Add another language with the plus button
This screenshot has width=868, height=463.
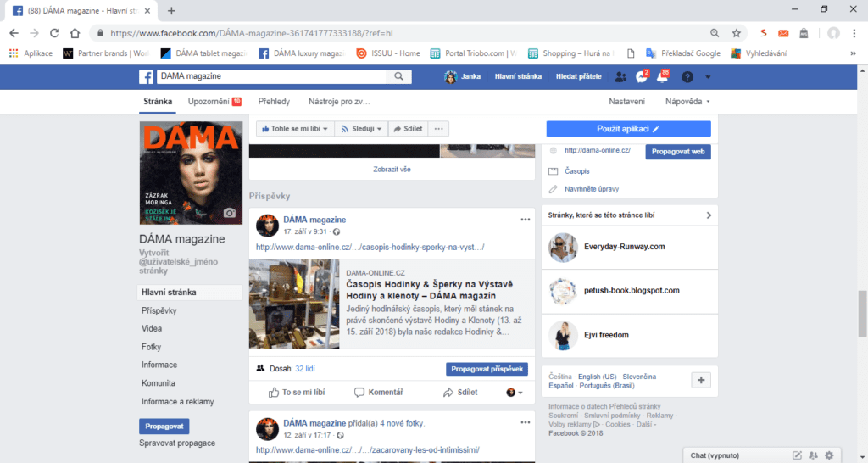click(x=700, y=380)
